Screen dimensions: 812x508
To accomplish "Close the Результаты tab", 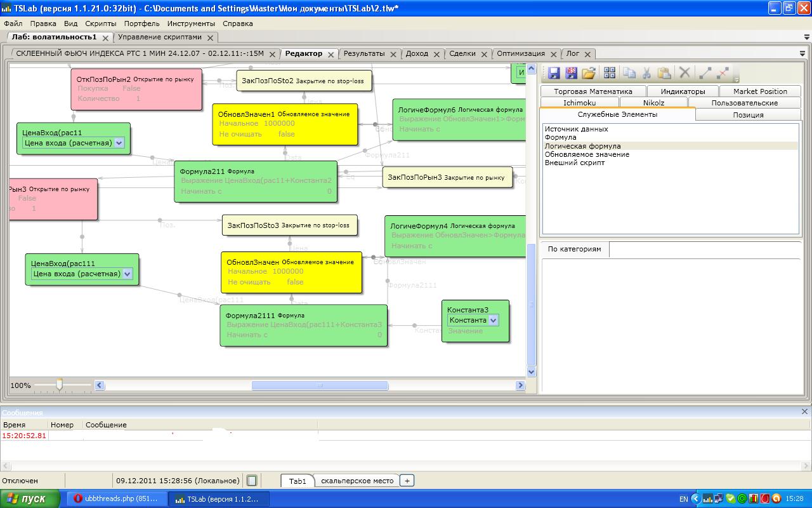I will pos(393,55).
